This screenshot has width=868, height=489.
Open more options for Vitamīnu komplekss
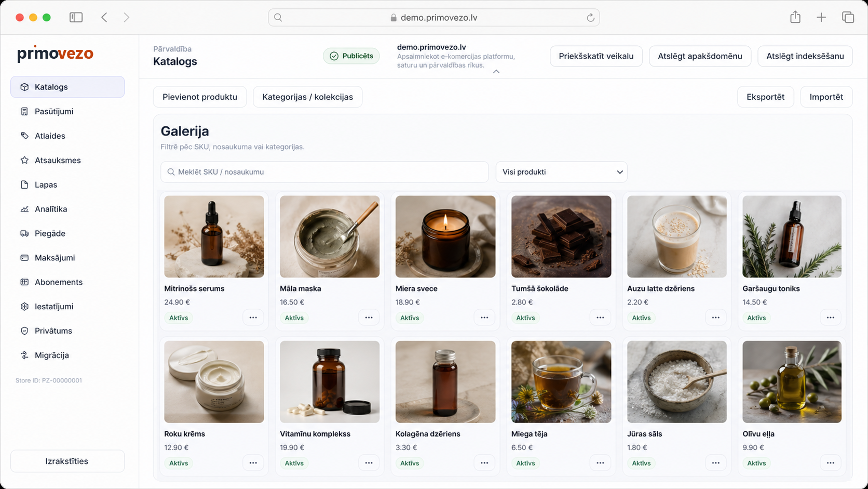369,463
